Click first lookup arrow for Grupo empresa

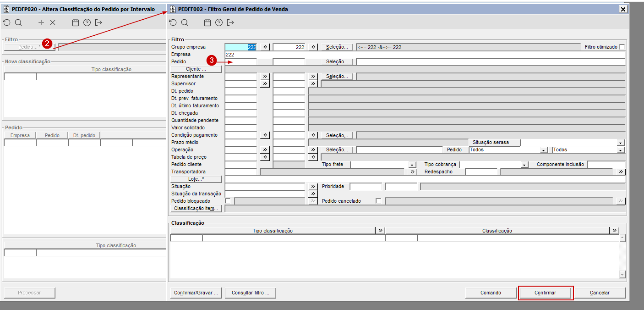pos(265,47)
